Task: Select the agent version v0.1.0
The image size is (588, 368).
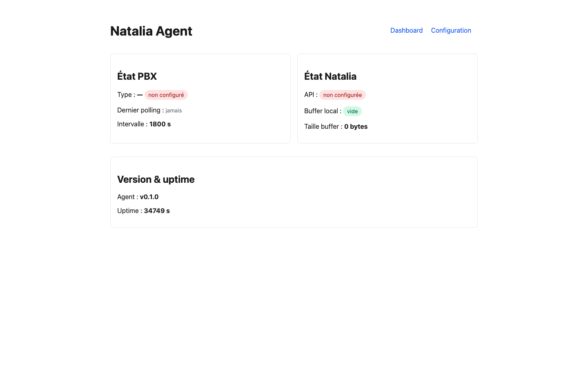Action: click(x=149, y=197)
